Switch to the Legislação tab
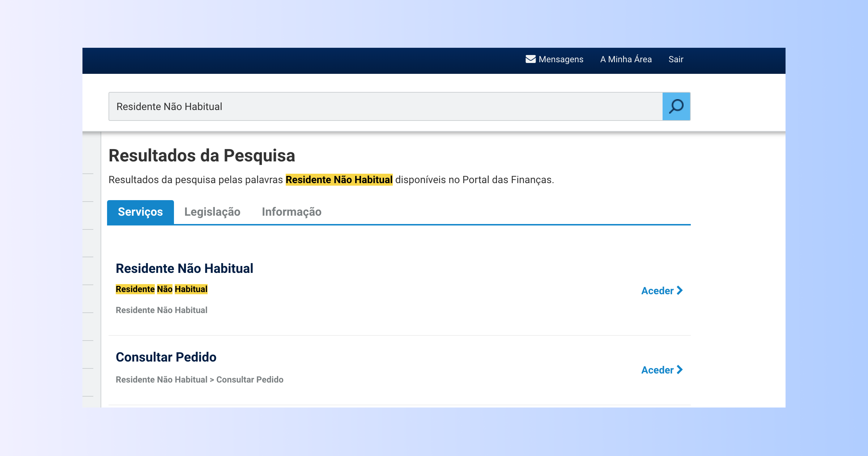The width and height of the screenshot is (868, 456). point(212,212)
